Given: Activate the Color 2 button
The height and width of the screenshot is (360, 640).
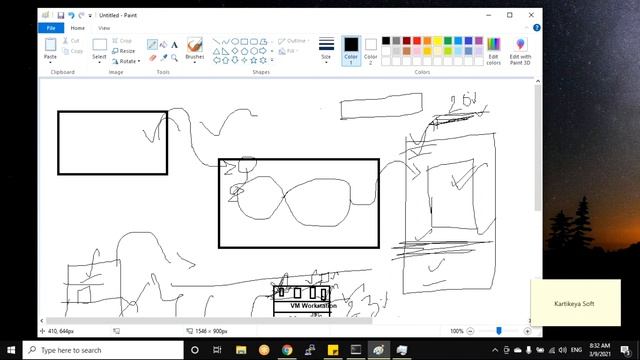Looking at the screenshot, I should pyautogui.click(x=371, y=51).
